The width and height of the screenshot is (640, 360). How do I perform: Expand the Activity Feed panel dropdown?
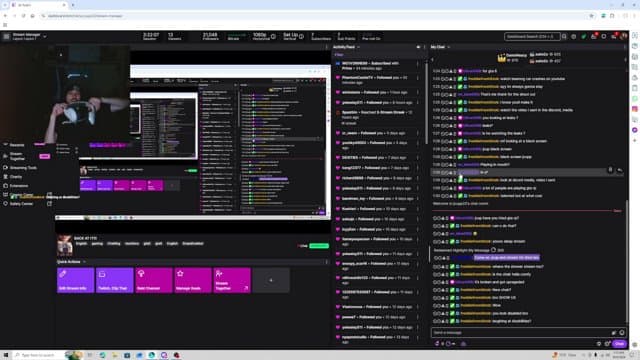point(358,47)
